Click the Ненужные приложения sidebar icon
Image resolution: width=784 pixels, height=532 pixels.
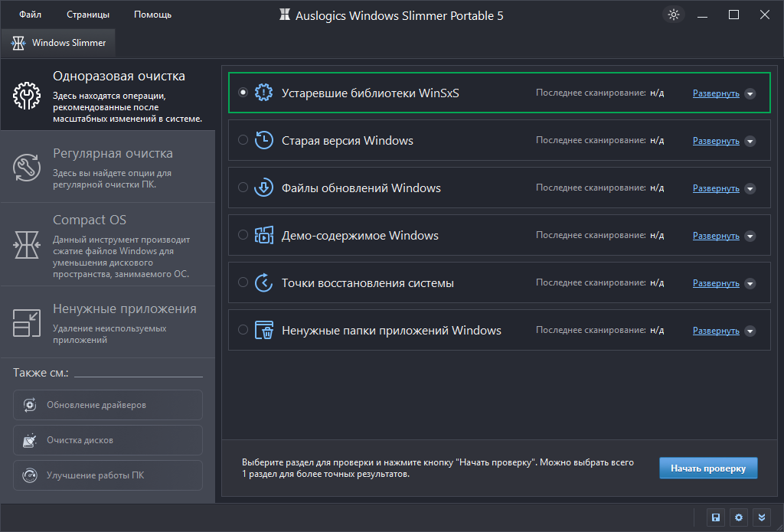[27, 322]
